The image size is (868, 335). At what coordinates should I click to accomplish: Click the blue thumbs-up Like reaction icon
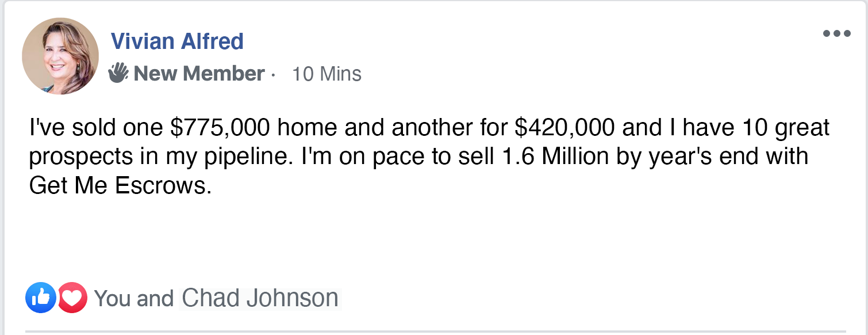[40, 298]
